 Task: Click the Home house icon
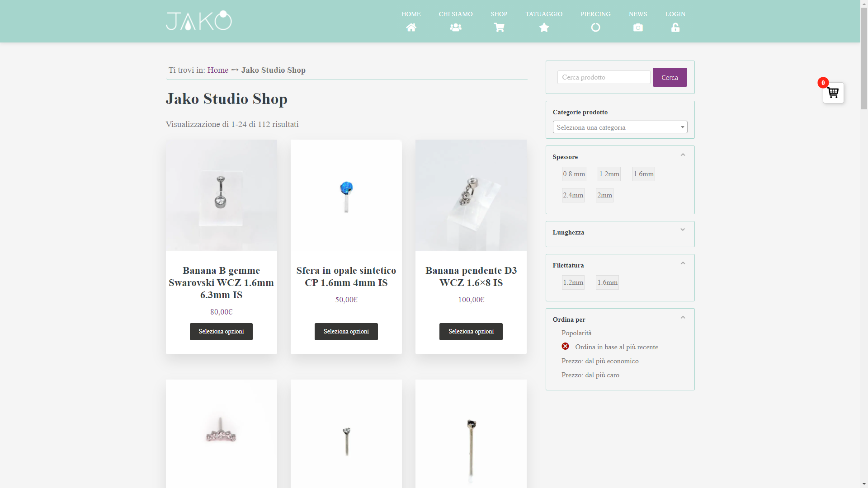coord(411,28)
